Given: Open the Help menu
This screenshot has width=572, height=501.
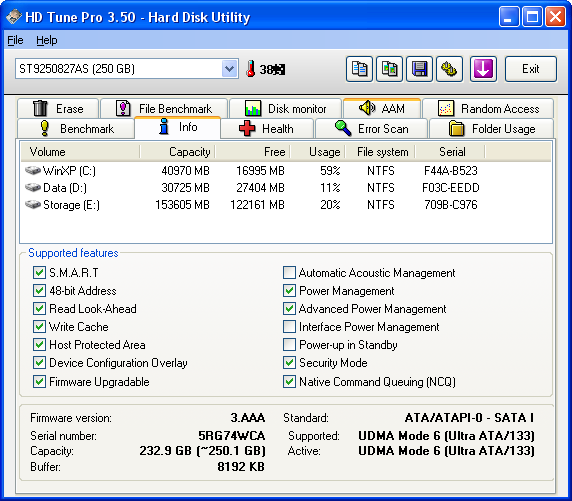Looking at the screenshot, I should click(x=47, y=40).
